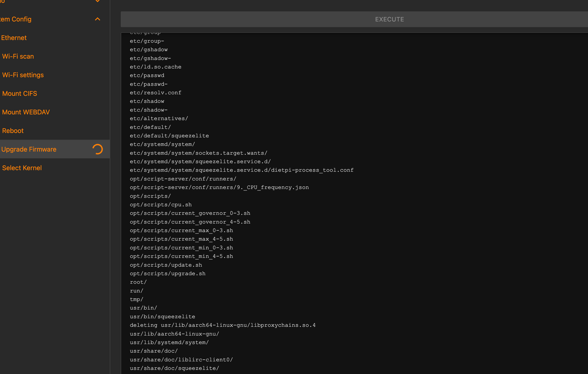Screen dimensions: 588x374
Task: Click the usr/bin/squeezelite output line
Action: tap(162, 316)
